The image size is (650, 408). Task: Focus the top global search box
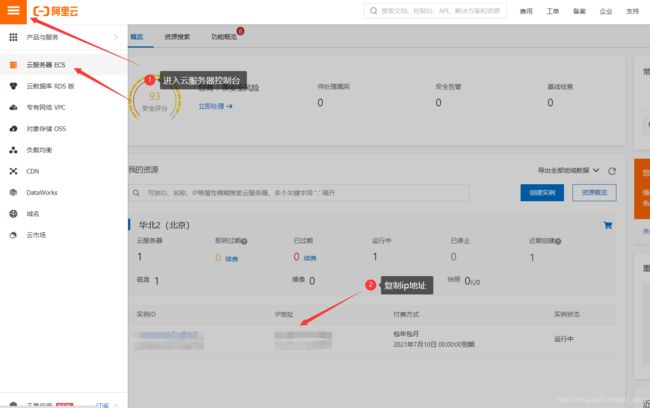435,11
